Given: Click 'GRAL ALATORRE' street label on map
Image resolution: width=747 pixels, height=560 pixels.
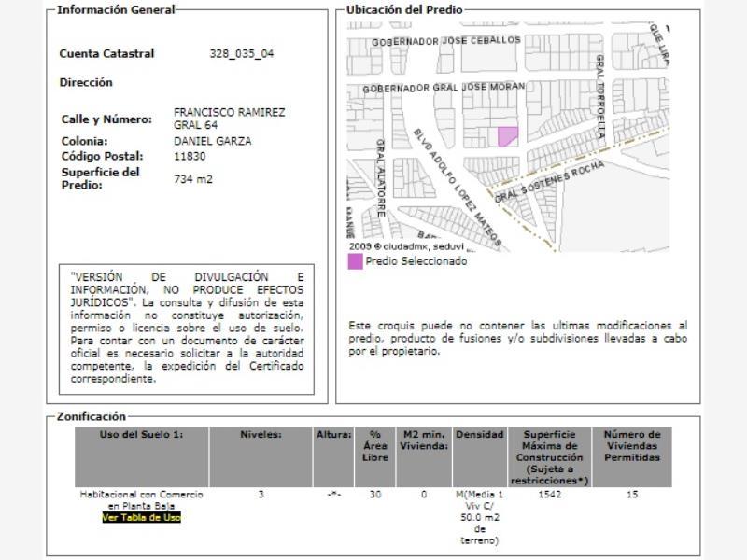Looking at the screenshot, I should point(381,177).
